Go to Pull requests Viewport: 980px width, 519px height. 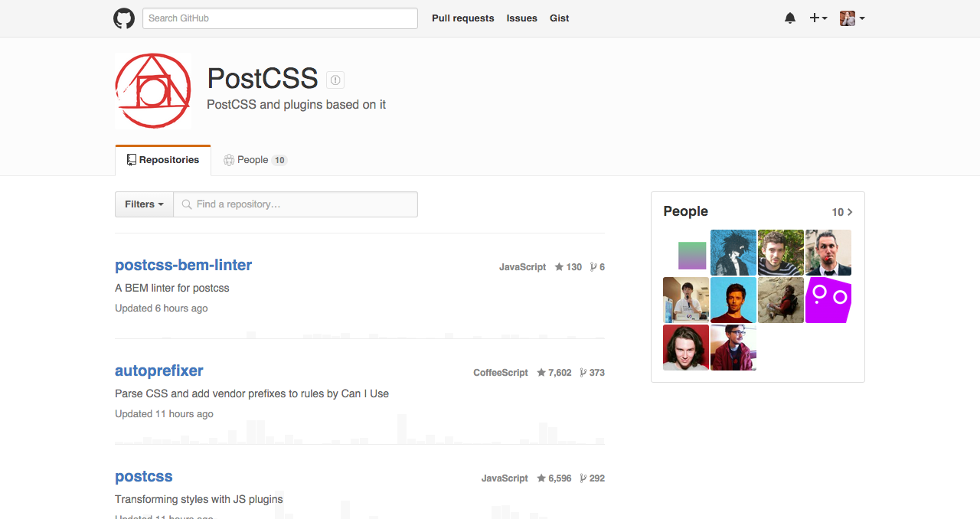463,18
